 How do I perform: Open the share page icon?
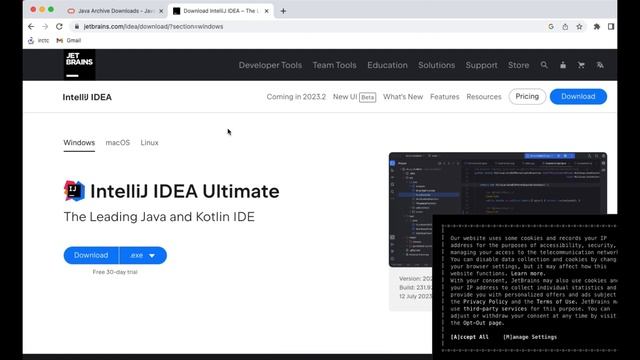pyautogui.click(x=565, y=27)
